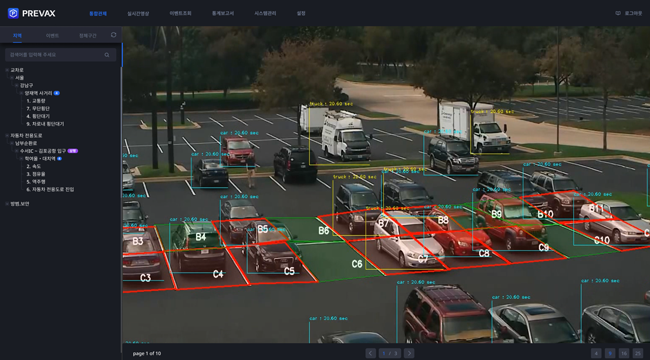Open the 실시간영상 top menu
This screenshot has height=360, width=650.
[138, 13]
